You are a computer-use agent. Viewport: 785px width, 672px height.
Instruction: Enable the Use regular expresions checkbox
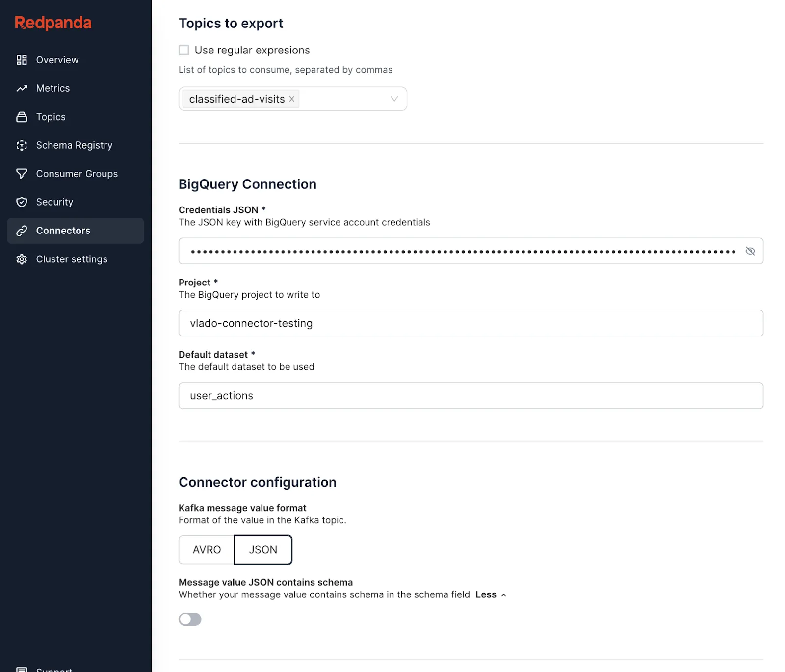point(183,50)
